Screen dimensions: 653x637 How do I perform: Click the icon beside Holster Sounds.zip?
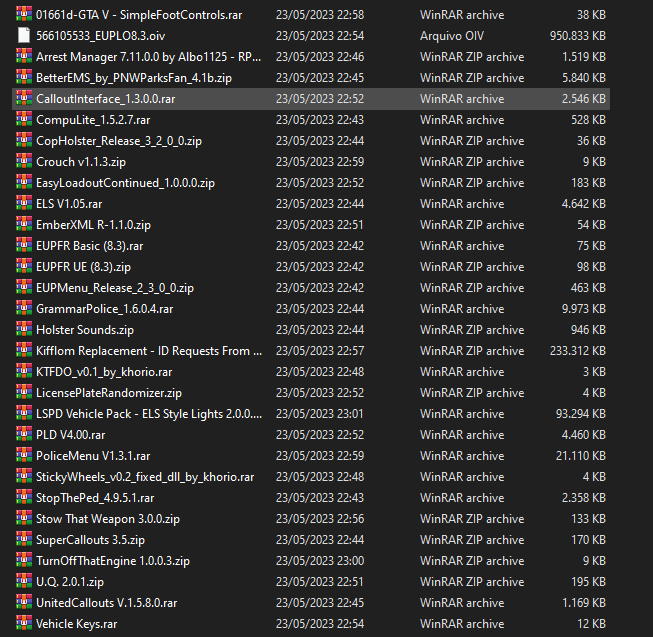[x=24, y=329]
